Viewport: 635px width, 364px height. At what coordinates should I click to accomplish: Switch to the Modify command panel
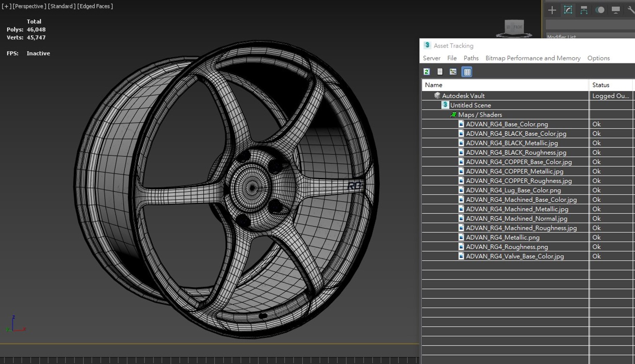pyautogui.click(x=568, y=10)
